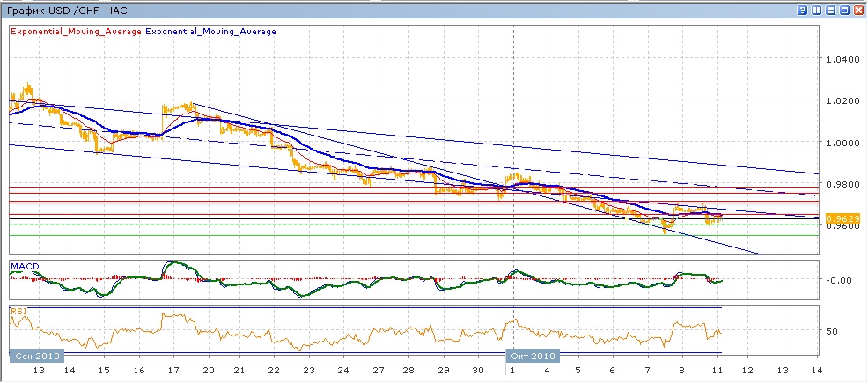Click the Сен 2010 month marker
This screenshot has height=383, width=868.
(x=35, y=356)
